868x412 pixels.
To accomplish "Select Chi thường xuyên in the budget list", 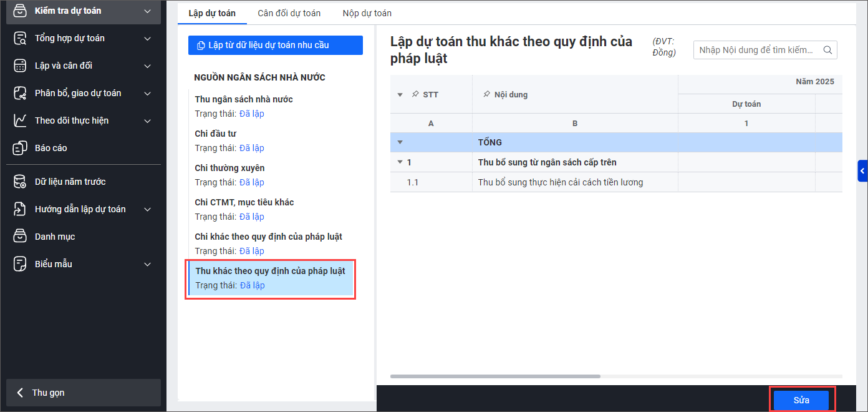I will coord(229,168).
